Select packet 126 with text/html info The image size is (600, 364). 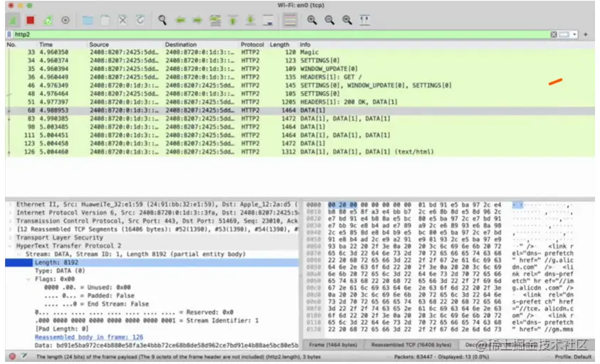click(x=300, y=152)
